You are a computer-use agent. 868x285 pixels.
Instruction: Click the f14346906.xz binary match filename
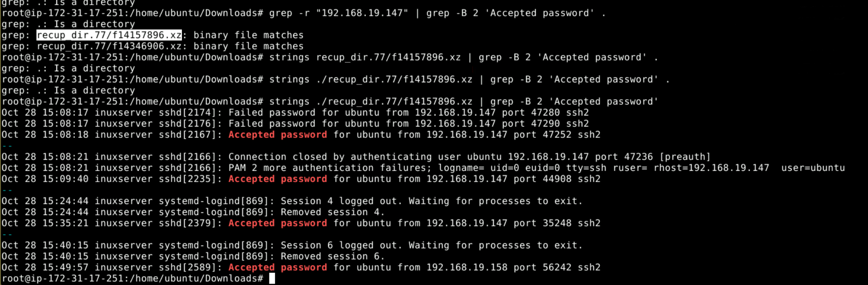109,47
